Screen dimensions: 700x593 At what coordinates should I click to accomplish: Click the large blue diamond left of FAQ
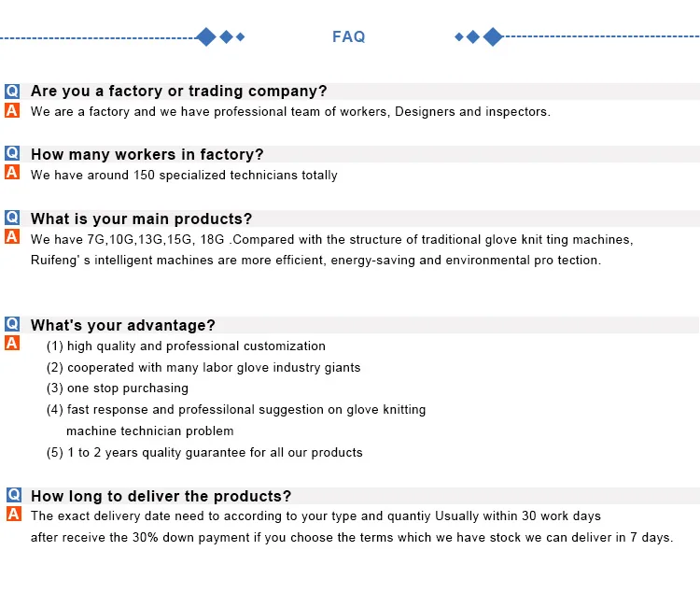(206, 36)
